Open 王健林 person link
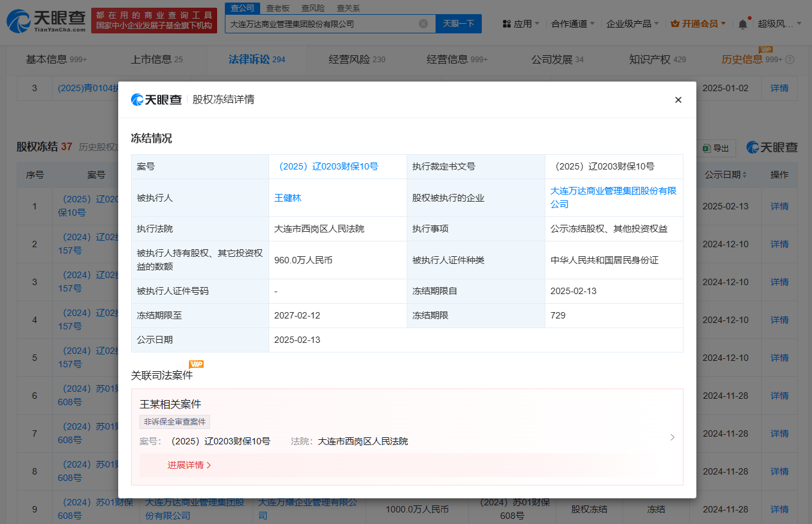 [288, 198]
